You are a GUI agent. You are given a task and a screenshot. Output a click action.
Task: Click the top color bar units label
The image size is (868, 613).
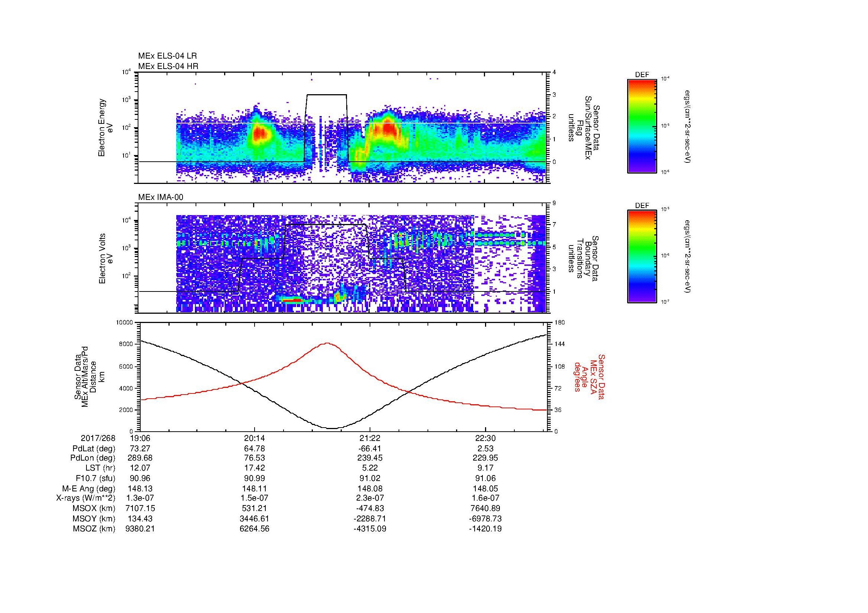[688, 126]
